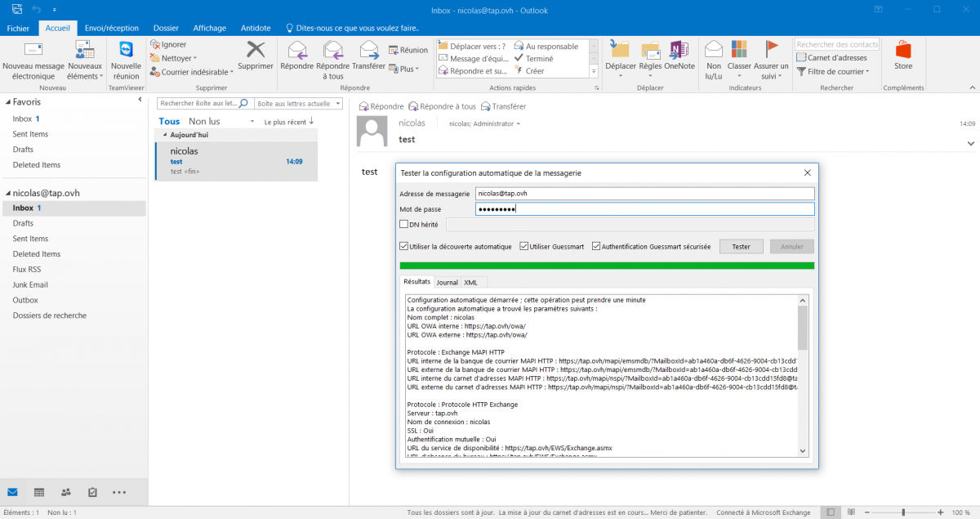The height and width of the screenshot is (519, 980).
Task: Switch to the Antidote tab
Action: tap(255, 28)
